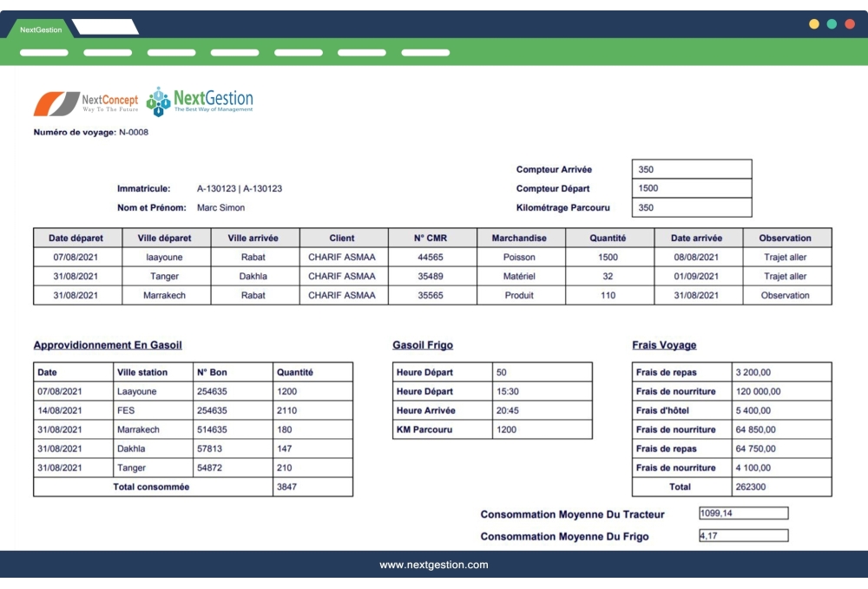Viewport: 868px width, 589px height.
Task: Click the first pill in the green navigation bar
Action: tap(43, 52)
